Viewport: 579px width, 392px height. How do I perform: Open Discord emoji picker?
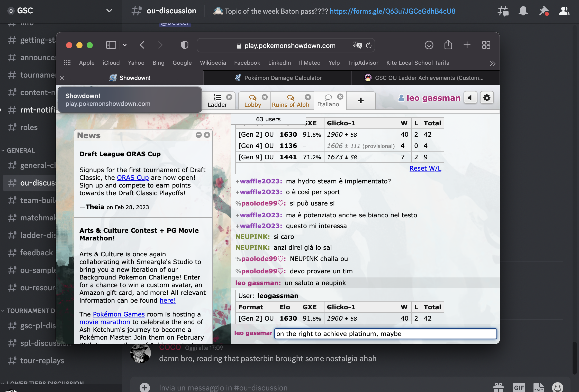pos(557,387)
